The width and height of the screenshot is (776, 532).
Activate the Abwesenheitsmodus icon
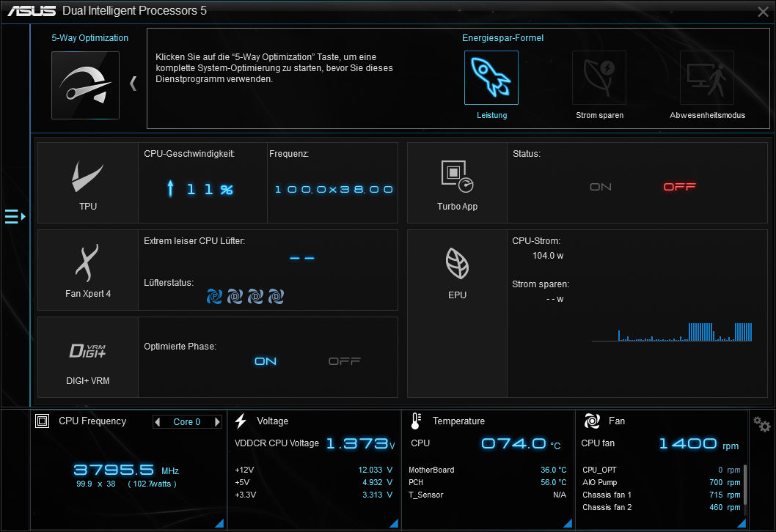point(707,78)
